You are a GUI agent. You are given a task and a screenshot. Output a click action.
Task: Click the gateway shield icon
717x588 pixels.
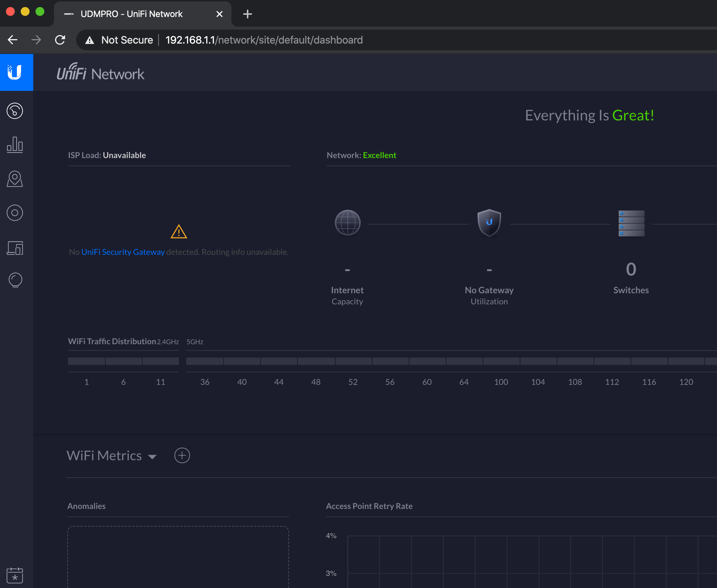[x=489, y=223]
